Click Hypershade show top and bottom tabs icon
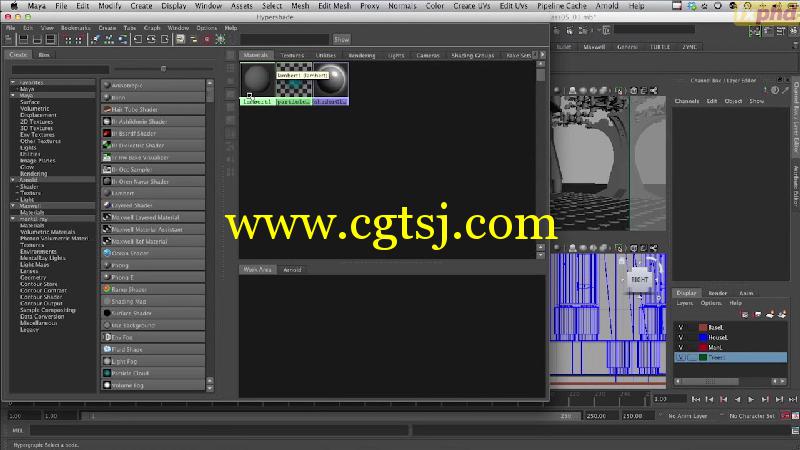The height and width of the screenshot is (450, 800). click(x=50, y=39)
